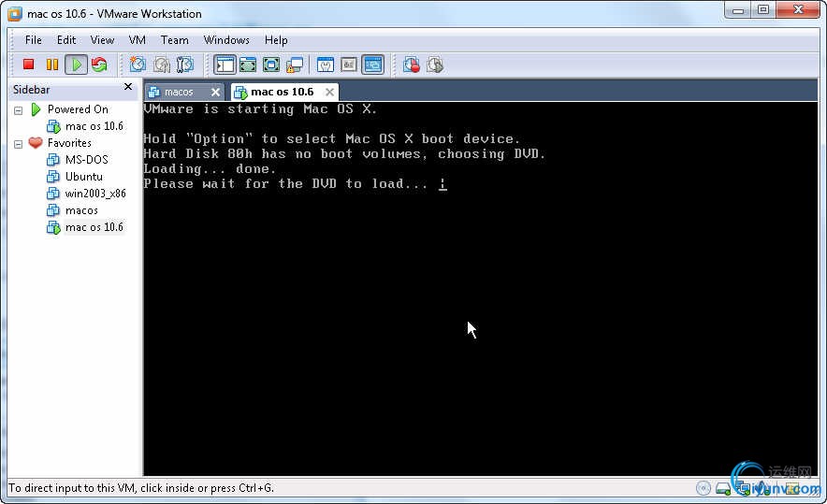Switch to quick switch mode icon
The height and width of the screenshot is (504, 827).
click(x=248, y=65)
